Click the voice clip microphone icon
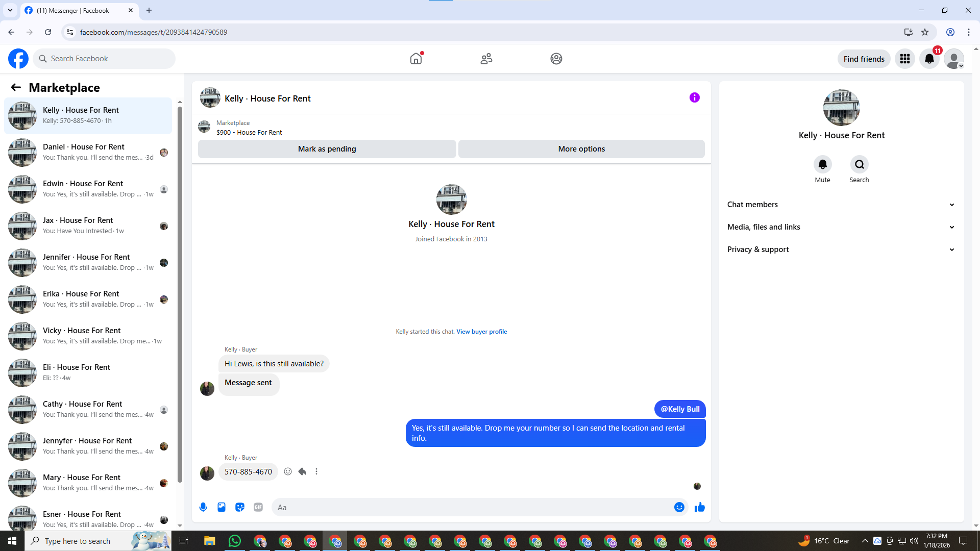 coord(203,507)
